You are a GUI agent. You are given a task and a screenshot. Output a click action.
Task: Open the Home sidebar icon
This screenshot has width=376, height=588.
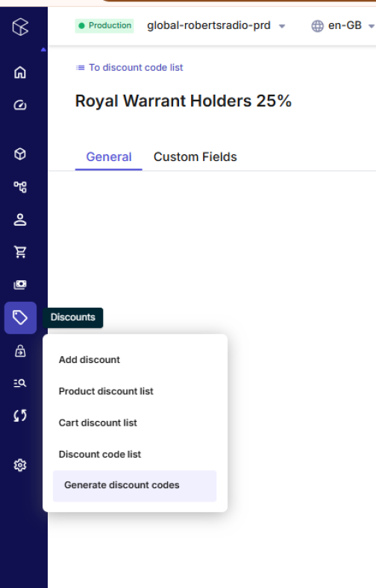[20, 72]
